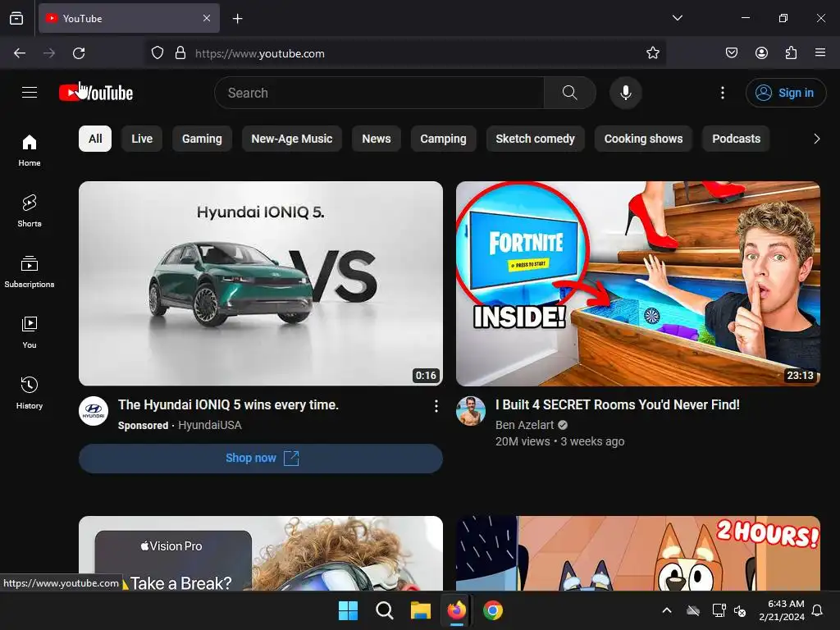
Task: Open the YouTube guide hamburger menu
Action: tap(30, 93)
